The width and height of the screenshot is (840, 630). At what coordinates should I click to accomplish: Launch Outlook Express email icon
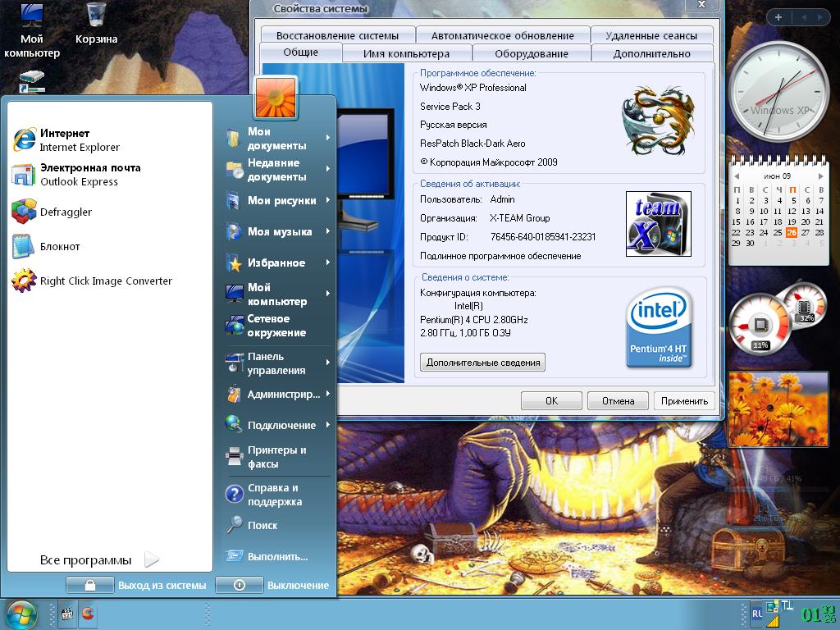(x=23, y=175)
